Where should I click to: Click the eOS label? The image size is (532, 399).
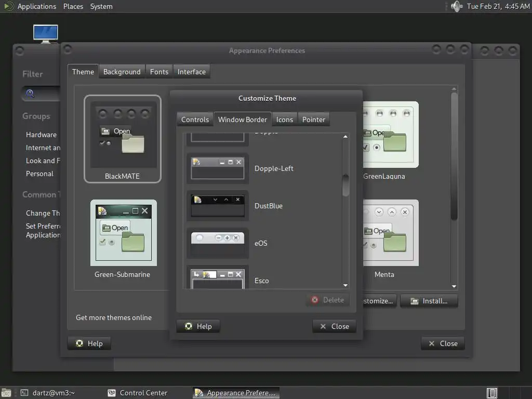[x=261, y=243]
